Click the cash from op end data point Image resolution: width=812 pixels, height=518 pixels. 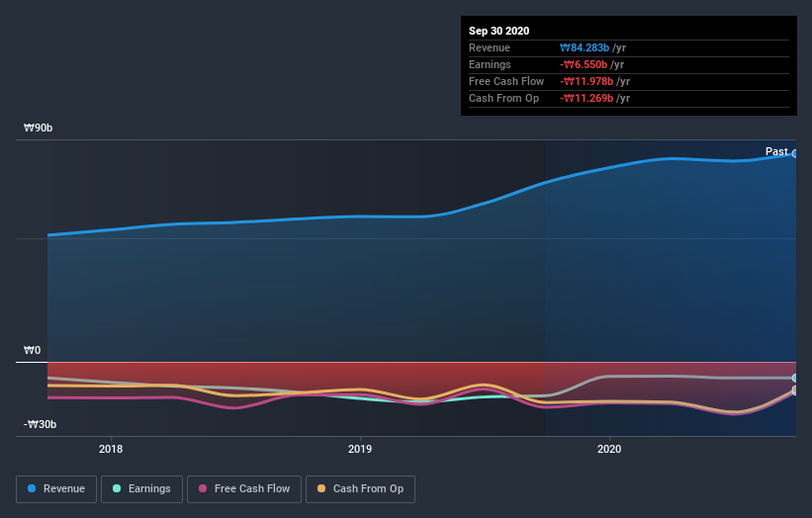(x=795, y=390)
